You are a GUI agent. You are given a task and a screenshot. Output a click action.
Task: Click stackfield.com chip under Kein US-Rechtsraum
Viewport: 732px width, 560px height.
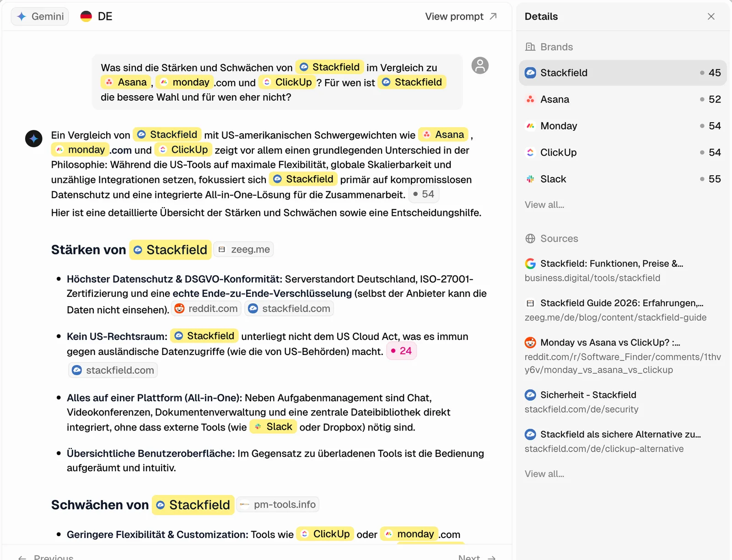113,370
